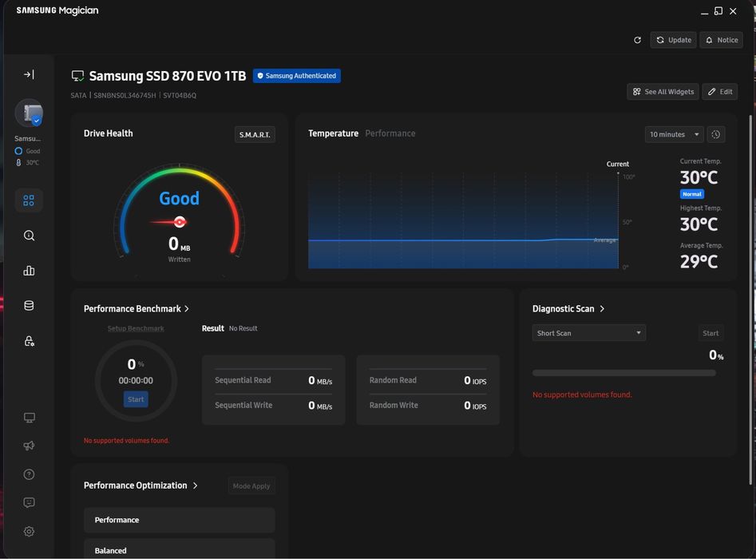
Task: Click the Mode Apply button
Action: [251, 486]
